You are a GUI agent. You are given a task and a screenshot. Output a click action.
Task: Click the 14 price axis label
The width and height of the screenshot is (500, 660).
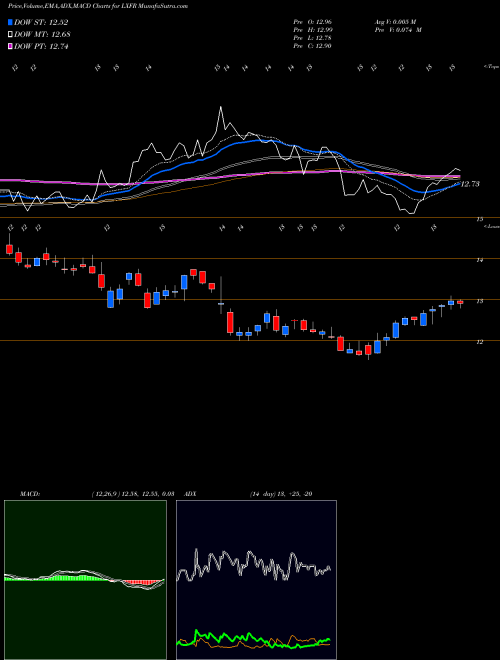[479, 260]
